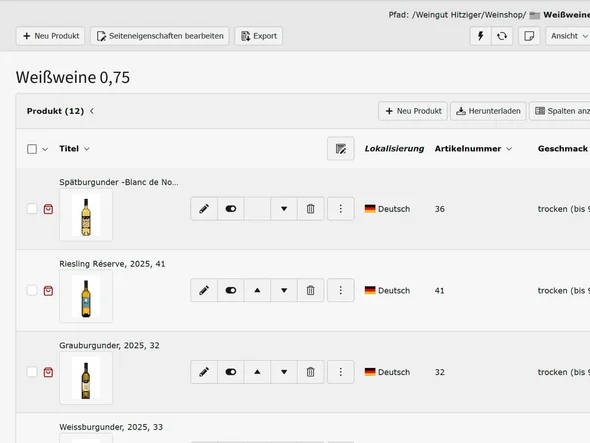Click Artikelnummer value 32
The width and height of the screenshot is (590, 443).
click(439, 372)
